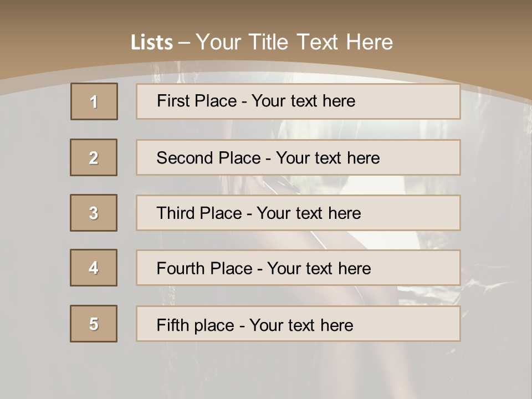Click the number 5 box
The width and height of the screenshot is (532, 399).
94,324
